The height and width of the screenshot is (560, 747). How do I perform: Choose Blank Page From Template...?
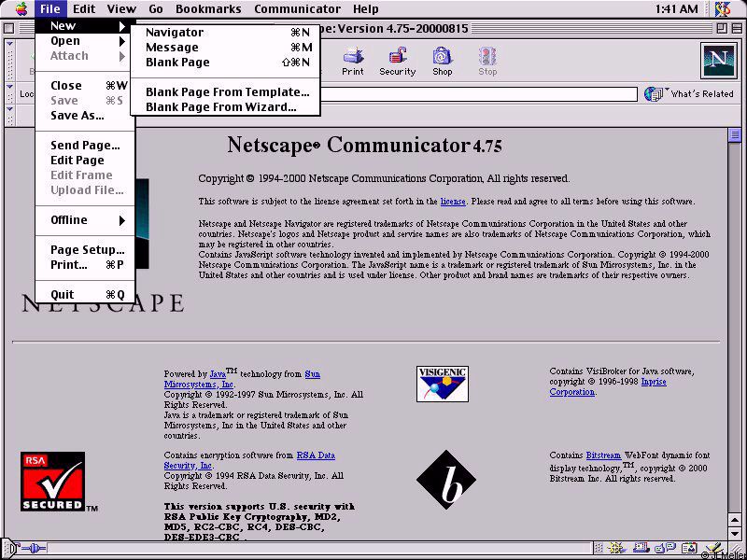(225, 91)
